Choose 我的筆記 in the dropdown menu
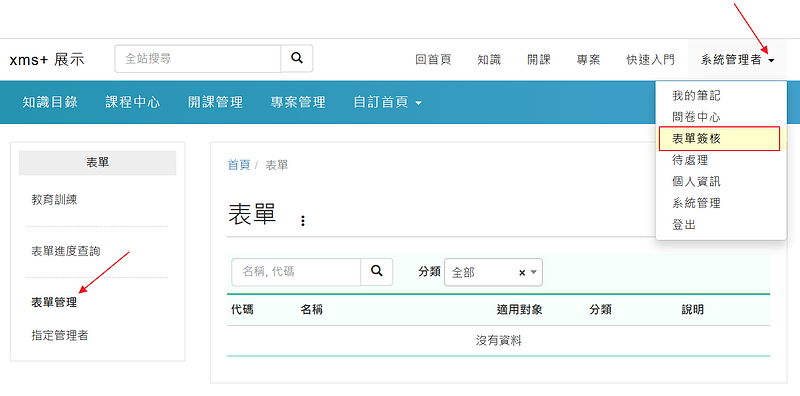This screenshot has height=396, width=800. click(696, 95)
